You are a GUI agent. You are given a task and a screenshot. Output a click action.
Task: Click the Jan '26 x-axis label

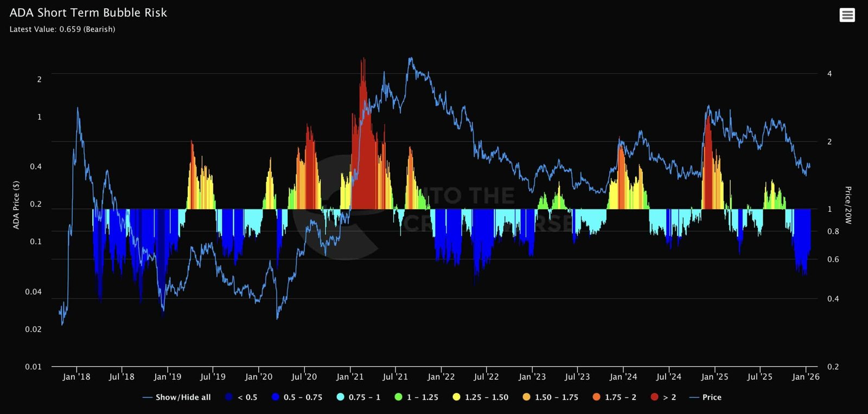pos(806,377)
